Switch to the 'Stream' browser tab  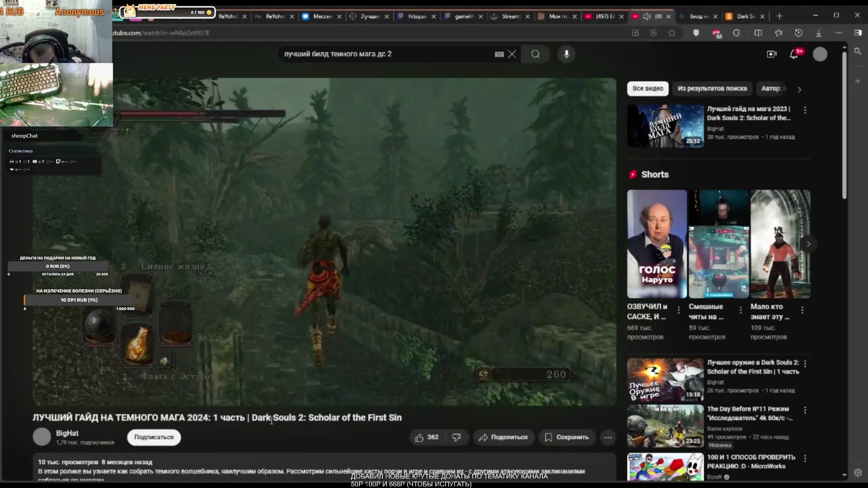tap(511, 16)
